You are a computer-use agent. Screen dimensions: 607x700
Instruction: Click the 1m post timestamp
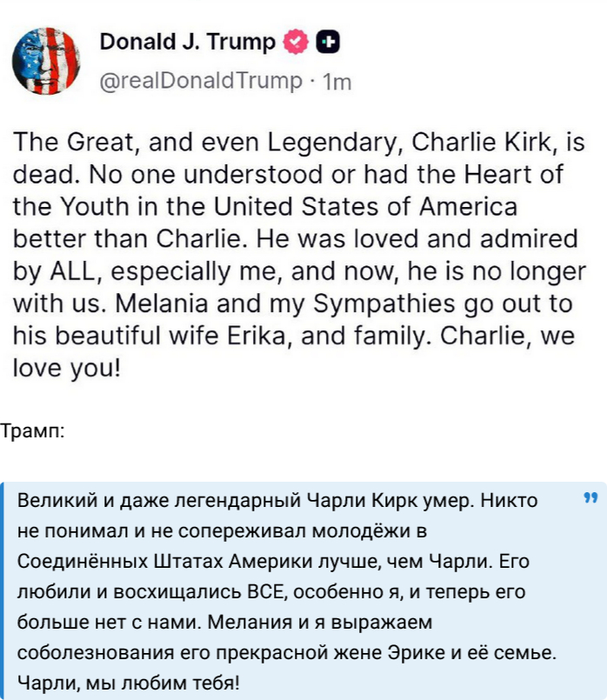(337, 82)
